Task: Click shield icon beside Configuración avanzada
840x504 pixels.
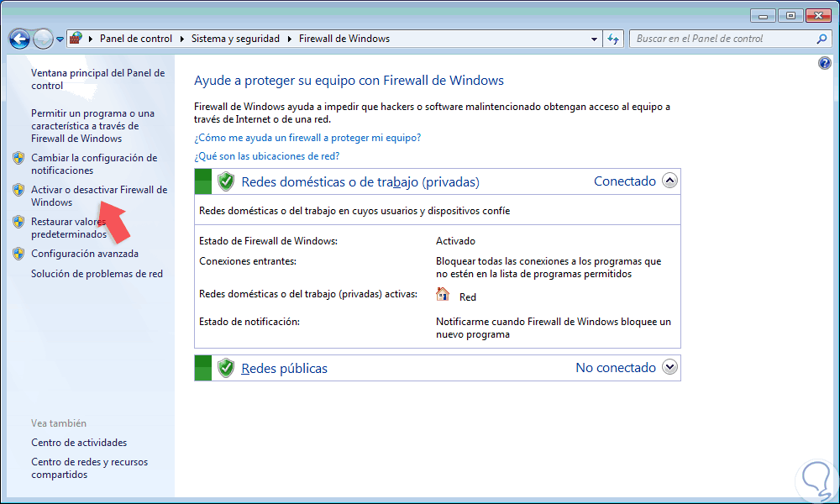Action: (x=18, y=254)
